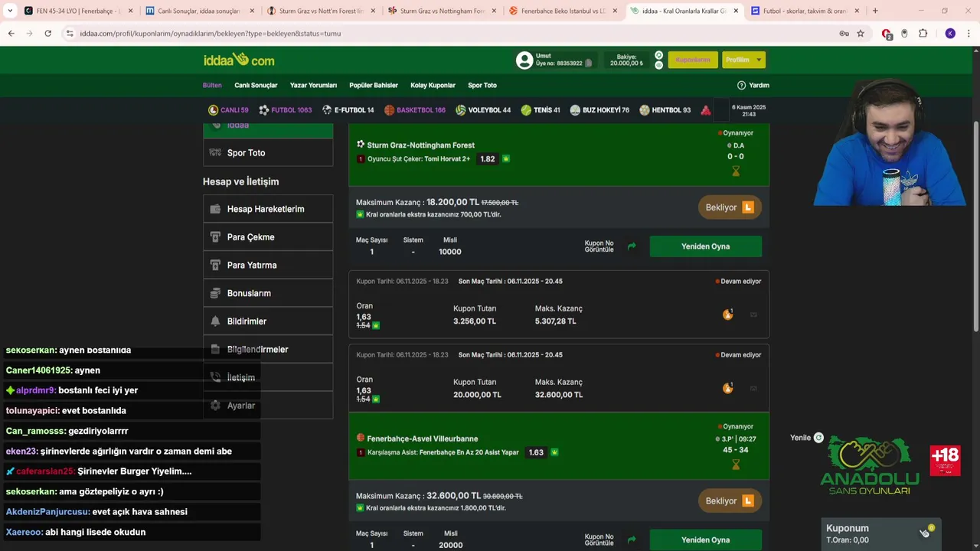Click hourglass icon on 20.000,00 TL coupon row
Viewport: 980px width, 551px height.
[x=727, y=388]
